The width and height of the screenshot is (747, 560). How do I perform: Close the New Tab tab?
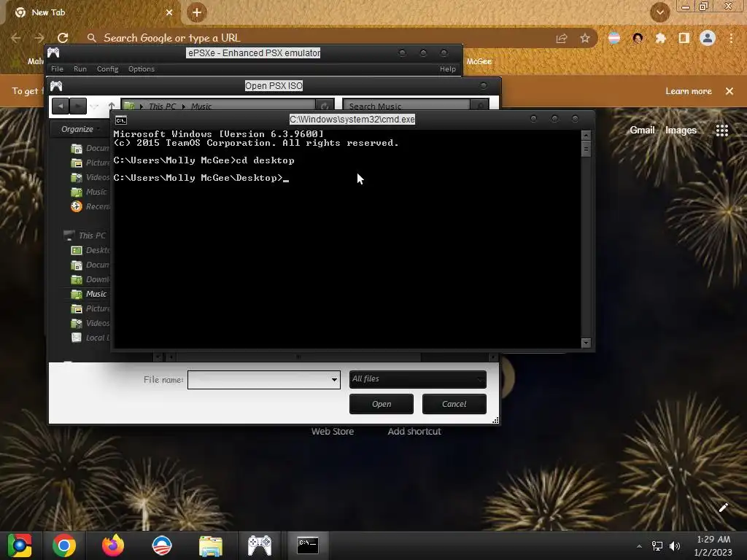[169, 12]
